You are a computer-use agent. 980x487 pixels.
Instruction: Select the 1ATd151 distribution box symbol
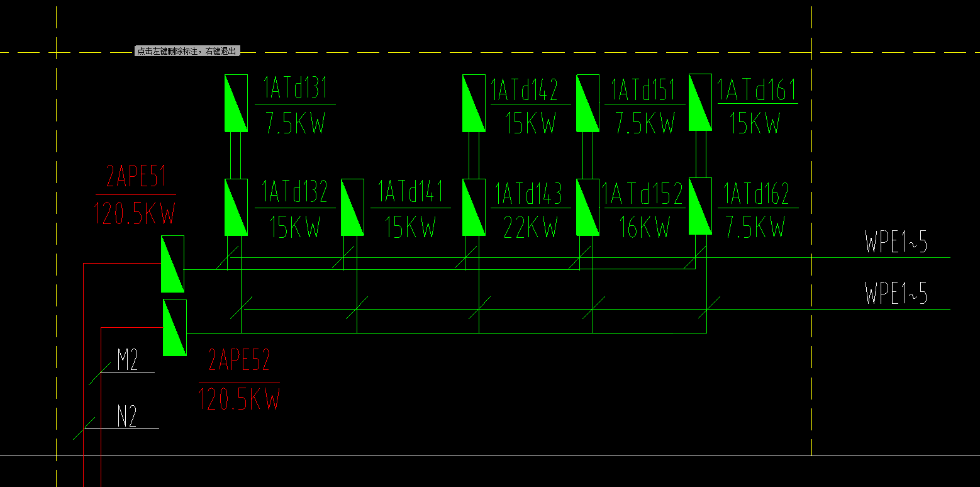[588, 103]
